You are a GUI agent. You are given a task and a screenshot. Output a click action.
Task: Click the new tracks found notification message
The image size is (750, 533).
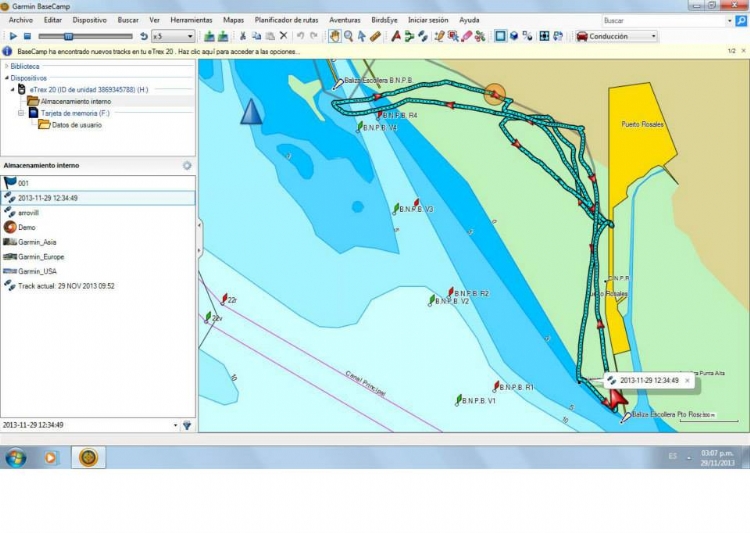[x=158, y=51]
